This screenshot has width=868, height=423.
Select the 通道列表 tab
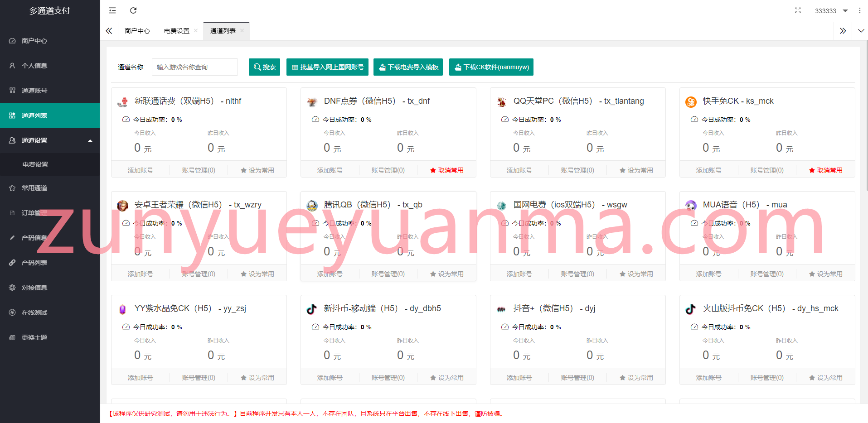coord(223,31)
